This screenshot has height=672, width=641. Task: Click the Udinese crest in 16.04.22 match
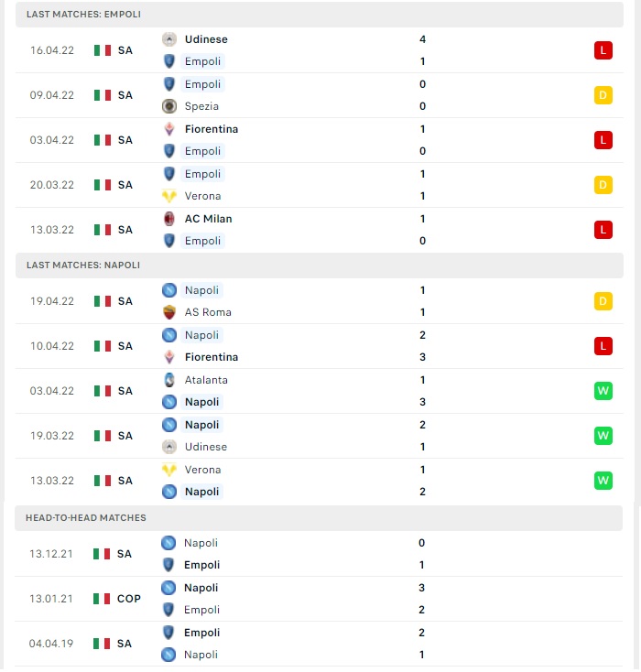[x=169, y=39]
